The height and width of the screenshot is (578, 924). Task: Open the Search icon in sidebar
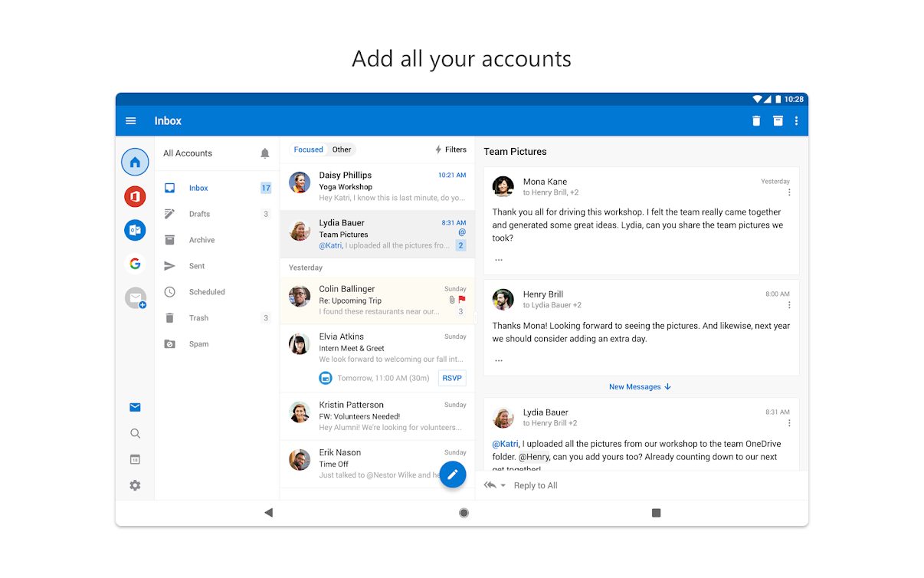click(x=135, y=433)
